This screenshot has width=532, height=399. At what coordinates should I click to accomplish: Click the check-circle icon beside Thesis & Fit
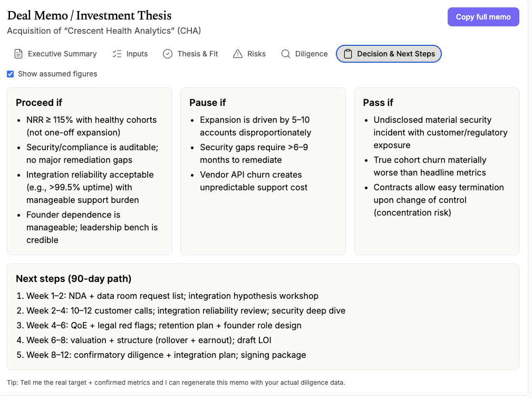[x=168, y=54]
